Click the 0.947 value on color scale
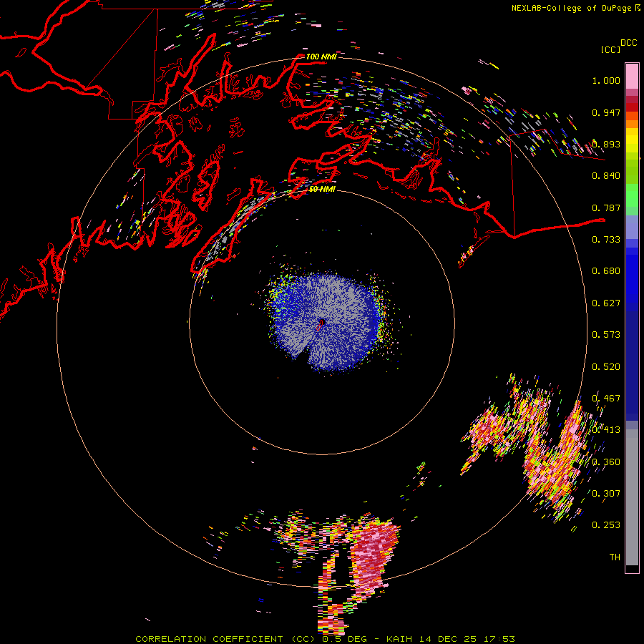This screenshot has height=644, width=644. pos(606,112)
